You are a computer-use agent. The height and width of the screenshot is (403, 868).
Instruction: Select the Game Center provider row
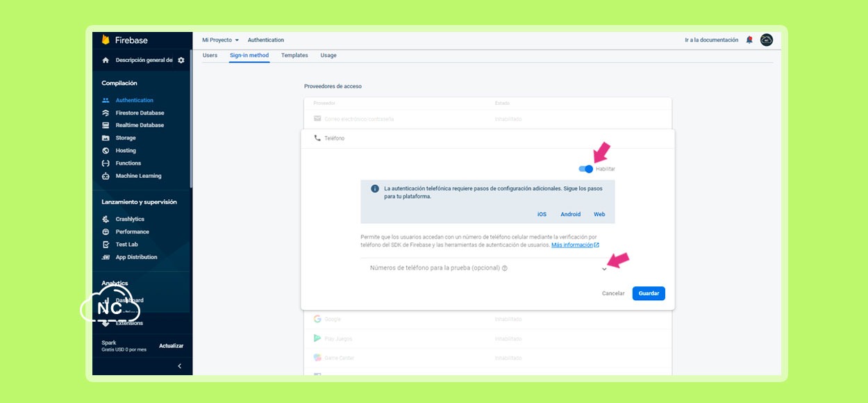tap(487, 358)
